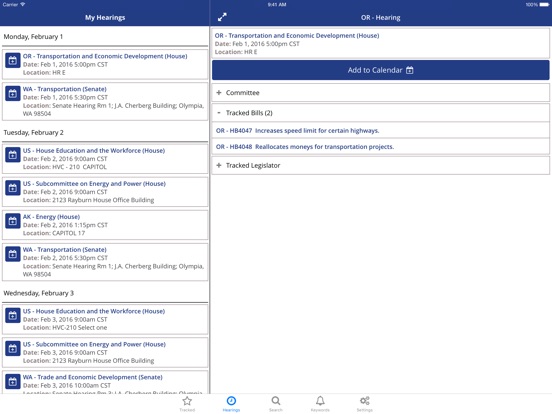Tap the OR - Hearing header title
Viewport: 552px width, 414px height.
(381, 18)
